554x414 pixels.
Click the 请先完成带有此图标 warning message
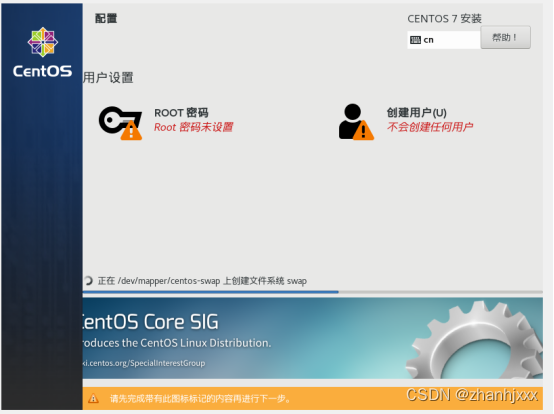pyautogui.click(x=200, y=399)
